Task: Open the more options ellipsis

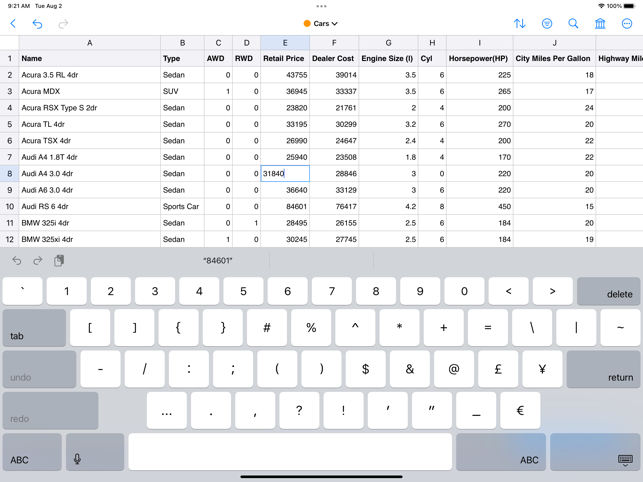Action: pyautogui.click(x=627, y=23)
